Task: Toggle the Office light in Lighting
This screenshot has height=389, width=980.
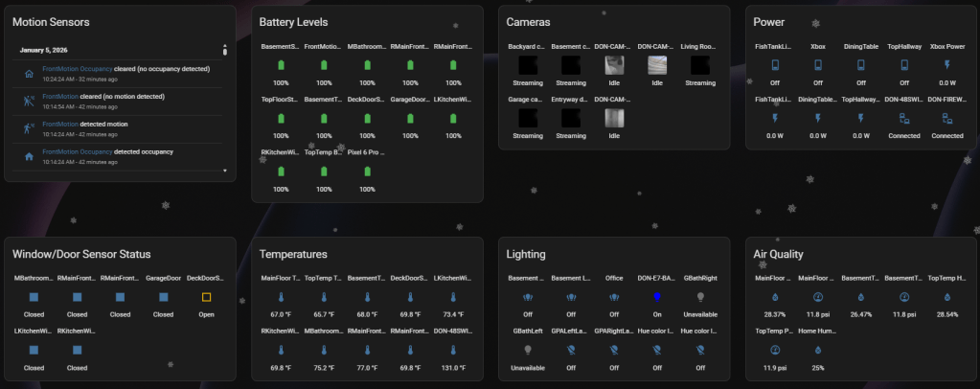Action: click(614, 297)
